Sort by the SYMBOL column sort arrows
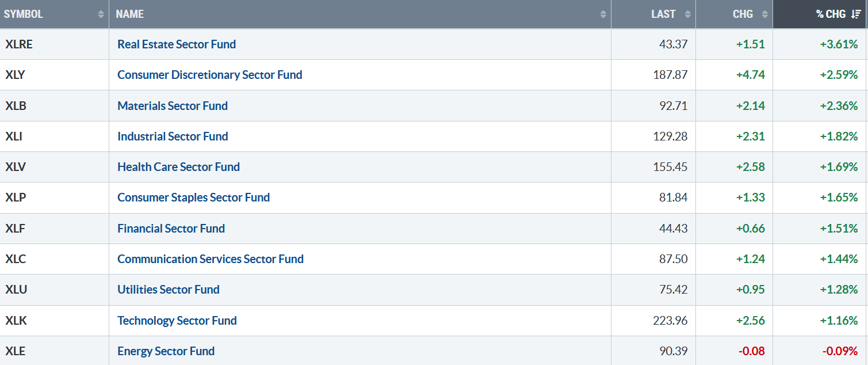 tap(101, 14)
